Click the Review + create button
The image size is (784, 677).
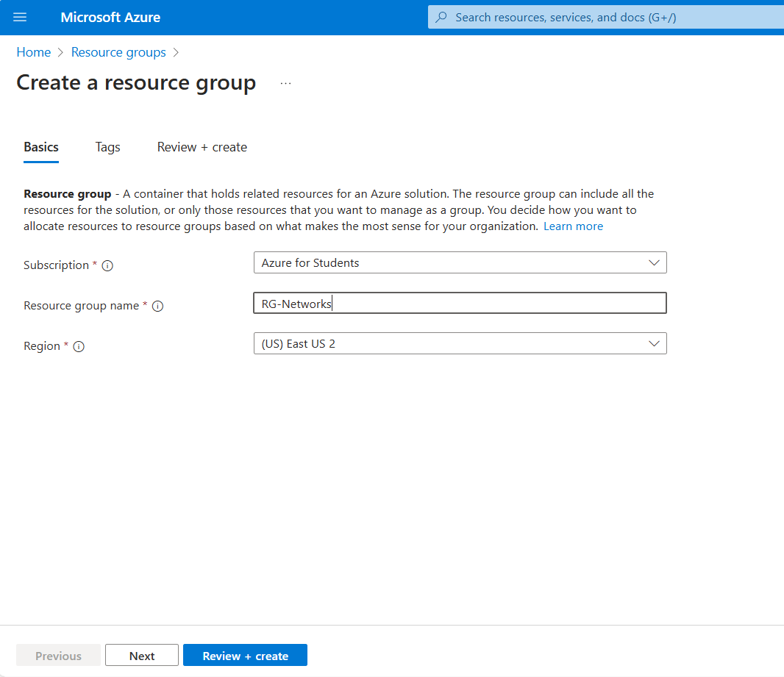point(245,655)
